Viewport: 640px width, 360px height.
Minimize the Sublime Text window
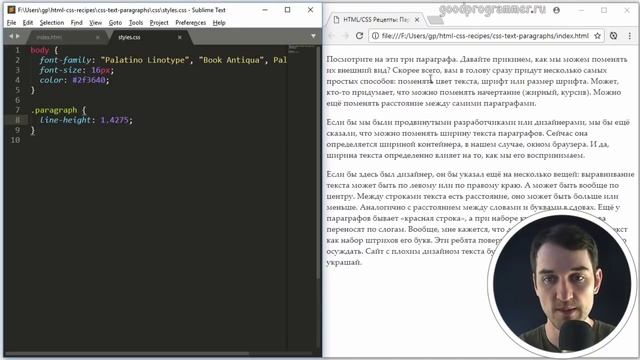pos(265,10)
